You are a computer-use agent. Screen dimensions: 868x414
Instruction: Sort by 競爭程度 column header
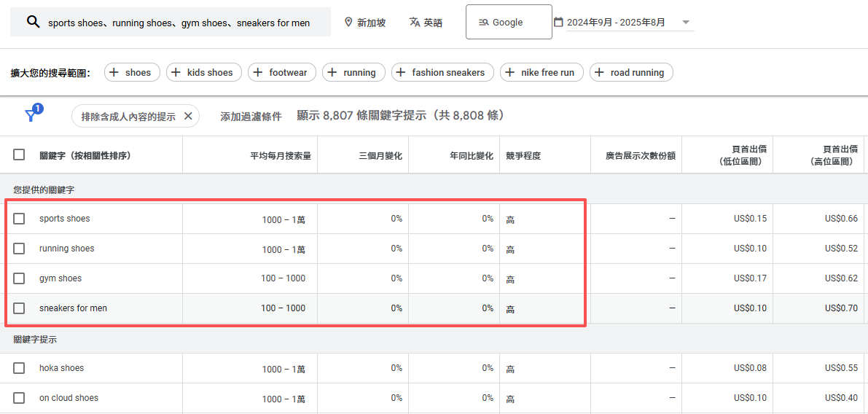tap(523, 155)
